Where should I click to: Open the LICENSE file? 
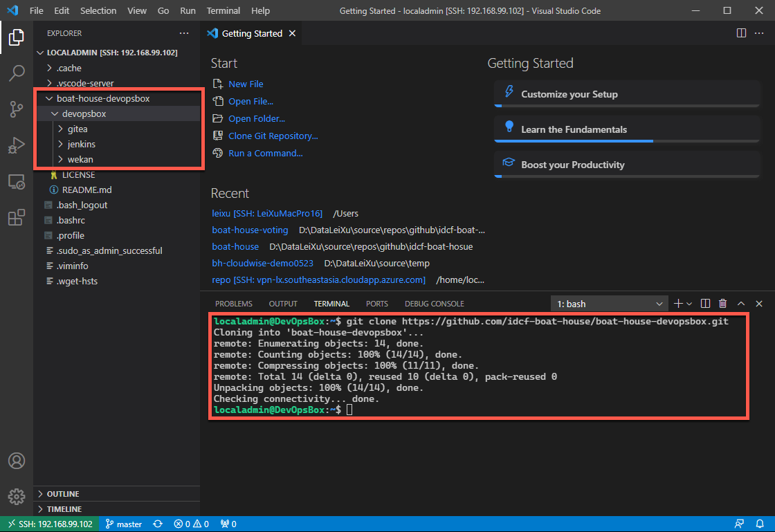coord(117,175)
